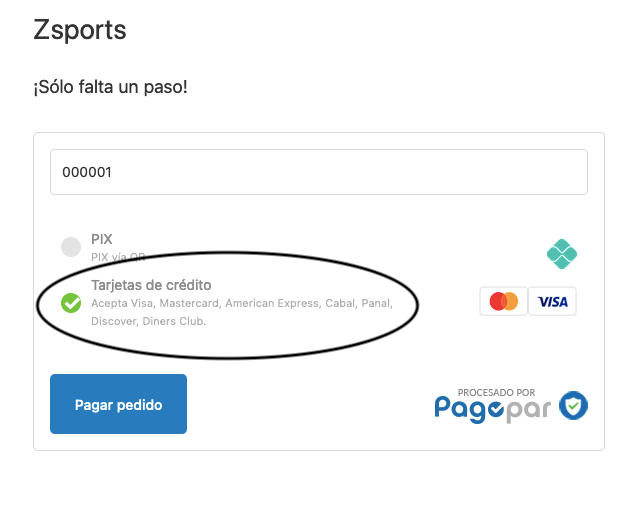
Task: Click the PIX vía QR description text
Action: click(x=118, y=257)
